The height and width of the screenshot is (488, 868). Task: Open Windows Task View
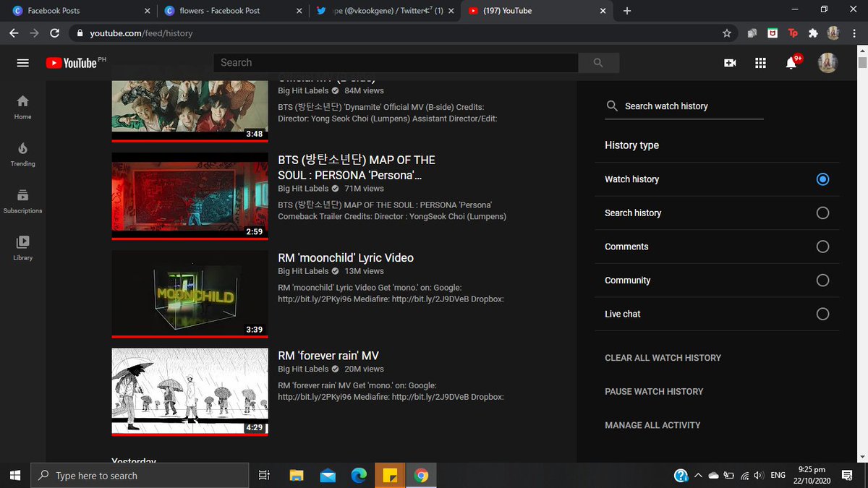(x=264, y=475)
